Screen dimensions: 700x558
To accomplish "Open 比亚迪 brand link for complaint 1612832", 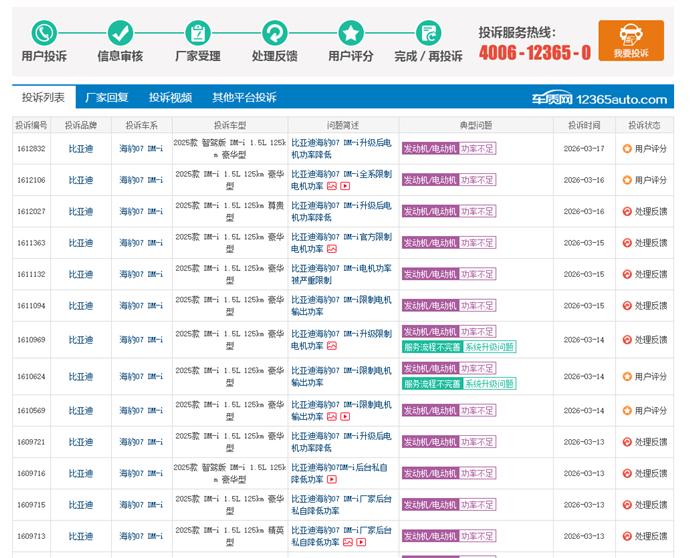I will click(81, 149).
